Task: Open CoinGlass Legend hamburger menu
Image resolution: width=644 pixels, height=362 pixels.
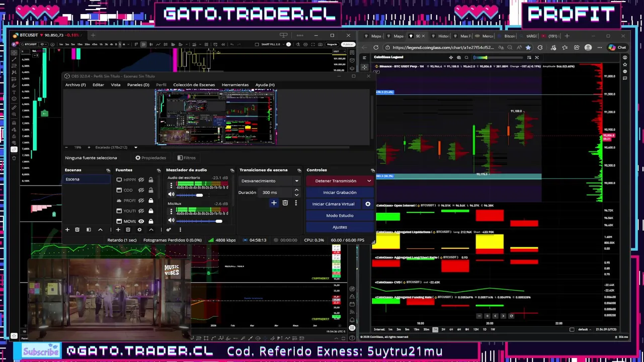Action: (x=365, y=57)
